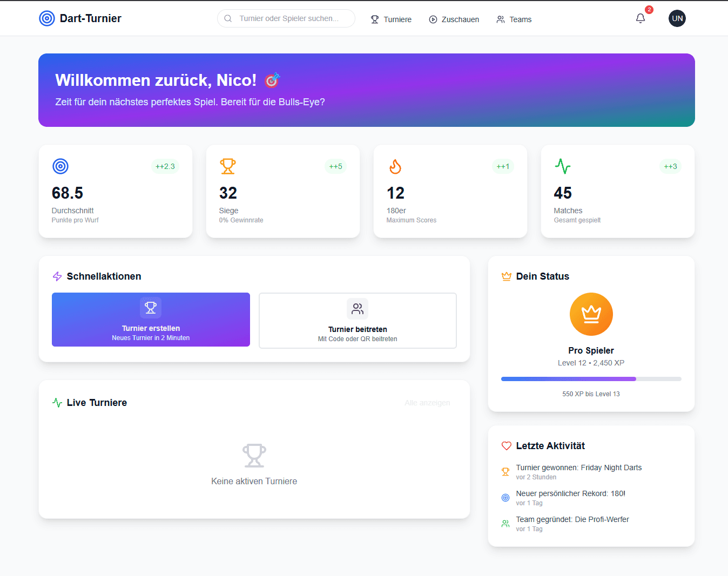Open the Teams navigation item
728x576 pixels.
(x=514, y=19)
